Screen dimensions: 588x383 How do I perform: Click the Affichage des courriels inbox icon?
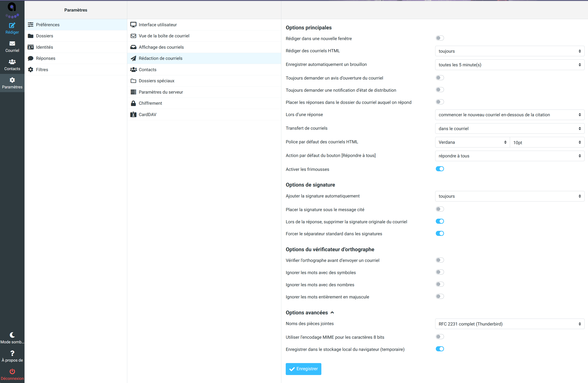(133, 47)
